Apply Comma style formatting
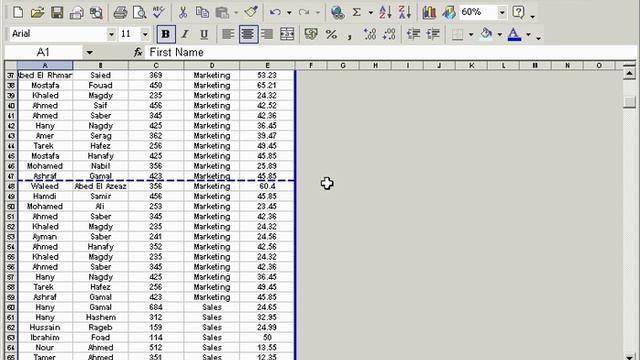 pyautogui.click(x=350, y=35)
